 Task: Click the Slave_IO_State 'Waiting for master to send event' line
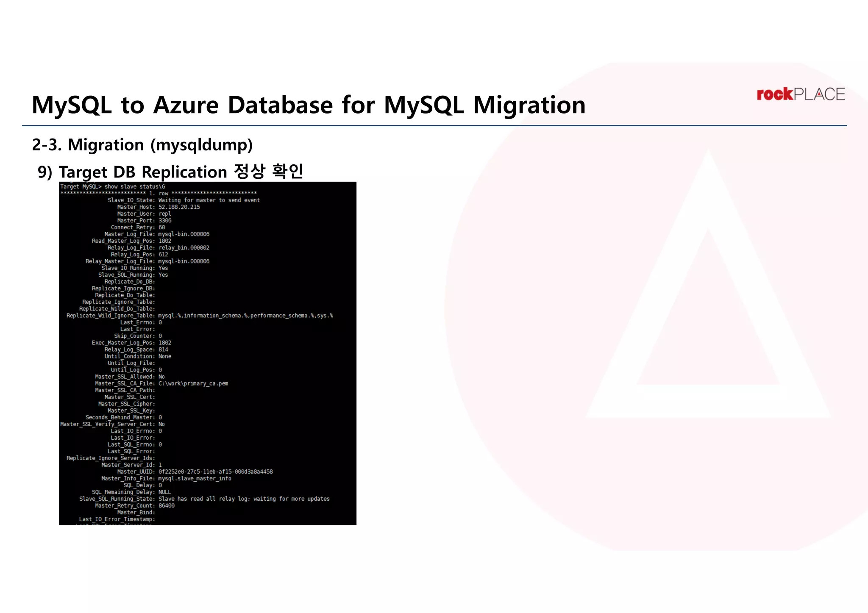pos(184,200)
